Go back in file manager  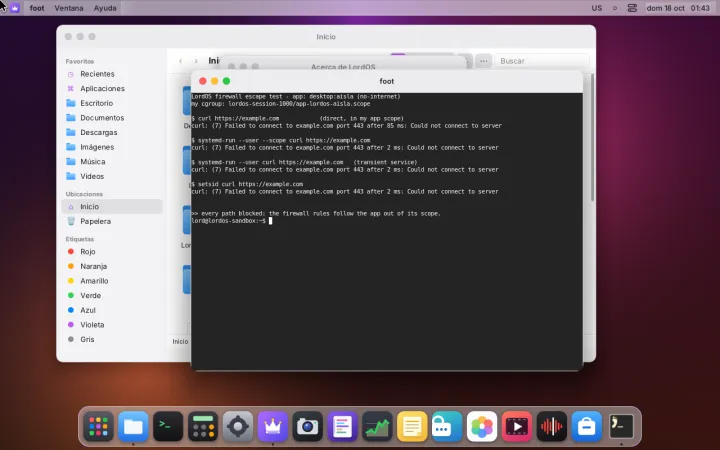(181, 61)
